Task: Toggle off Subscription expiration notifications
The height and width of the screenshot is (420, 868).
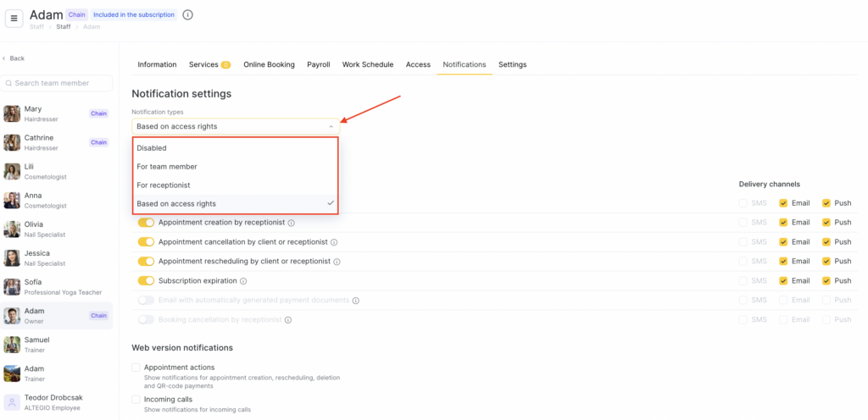Action: point(146,281)
